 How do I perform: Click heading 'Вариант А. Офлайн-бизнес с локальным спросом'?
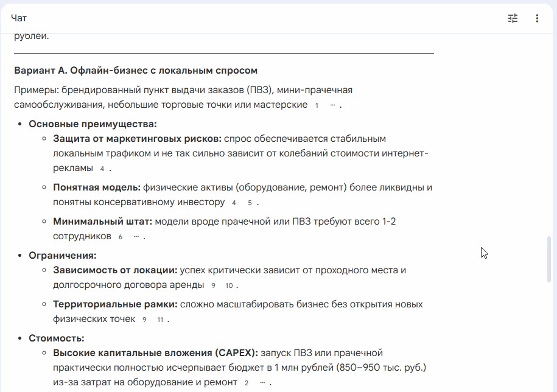pos(136,71)
